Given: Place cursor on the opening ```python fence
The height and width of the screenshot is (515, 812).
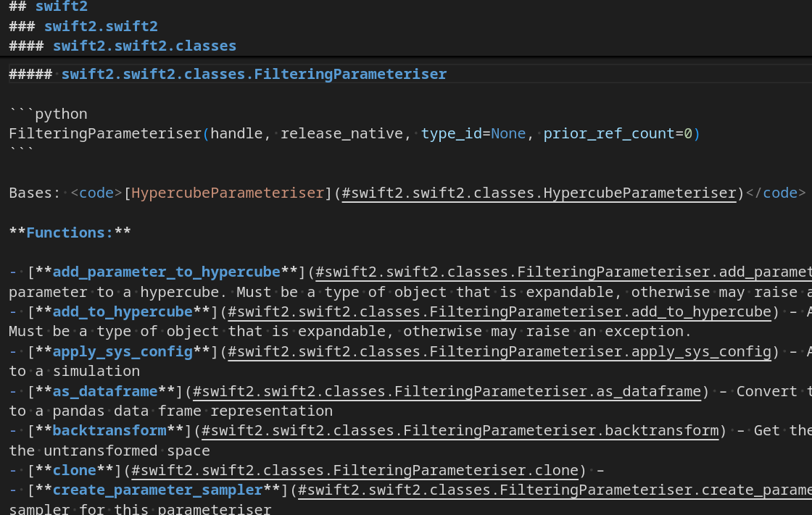Looking at the screenshot, I should [48, 114].
